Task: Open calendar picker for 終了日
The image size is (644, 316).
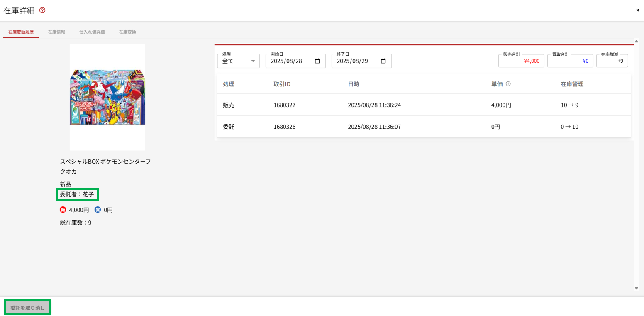Action: pyautogui.click(x=383, y=61)
